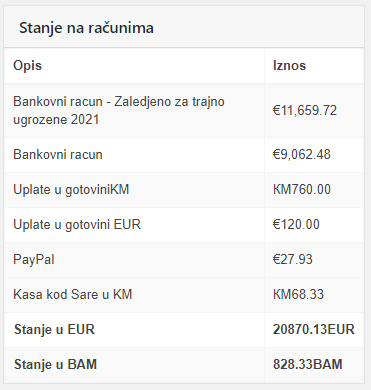371x390 pixels.
Task: Click the total 828.33BAM value
Action: pos(308,364)
